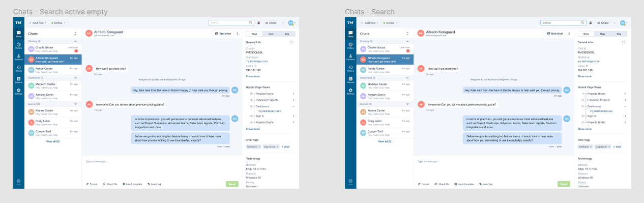Select Org tab in right frame panel

tap(619, 34)
